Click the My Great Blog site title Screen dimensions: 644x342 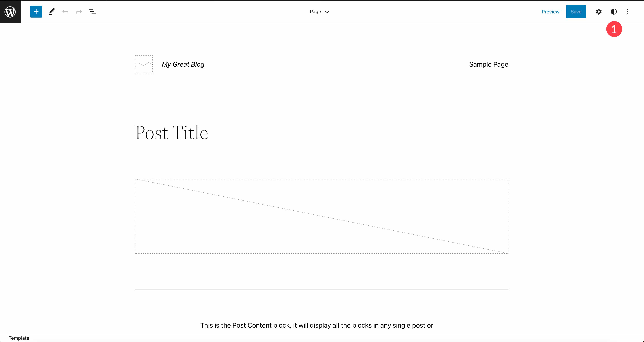pyautogui.click(x=183, y=64)
